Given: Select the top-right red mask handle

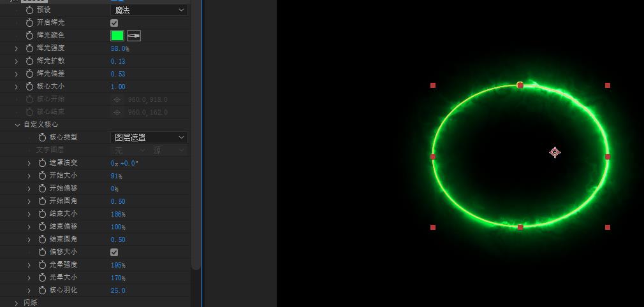Looking at the screenshot, I should (608, 85).
